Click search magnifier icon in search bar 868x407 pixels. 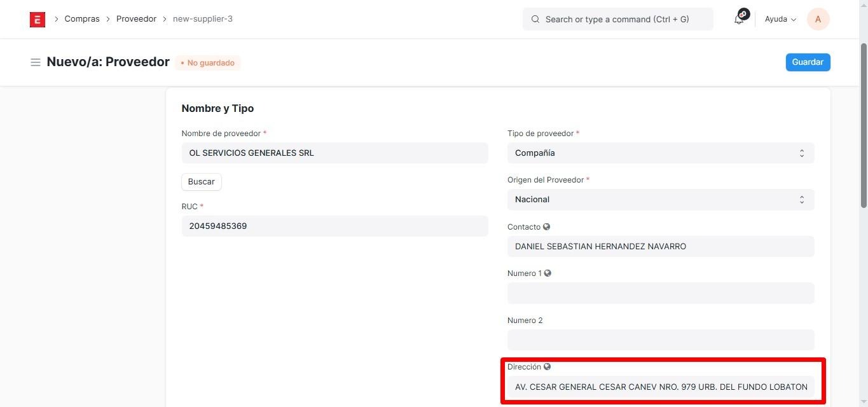pos(535,19)
